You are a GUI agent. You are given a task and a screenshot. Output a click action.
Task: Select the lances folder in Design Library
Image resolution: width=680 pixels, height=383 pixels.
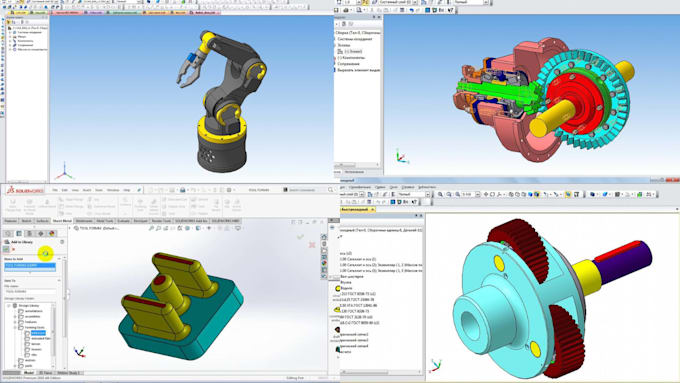(36, 344)
